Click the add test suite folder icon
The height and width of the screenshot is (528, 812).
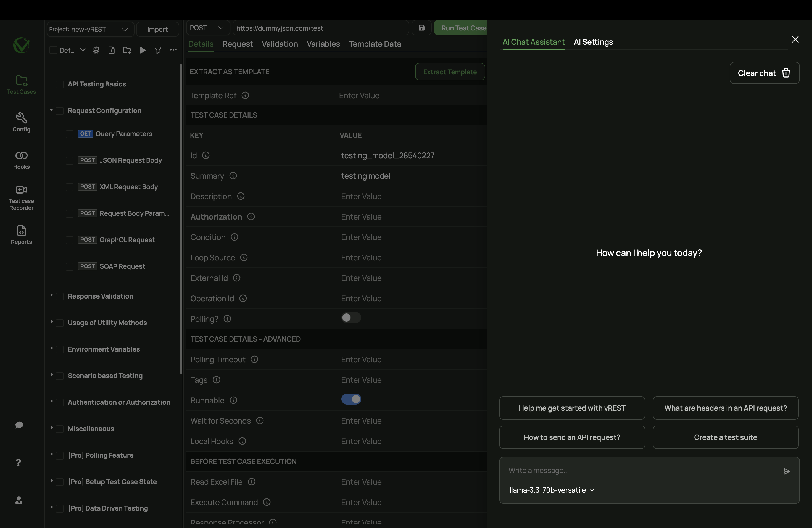coord(127,50)
